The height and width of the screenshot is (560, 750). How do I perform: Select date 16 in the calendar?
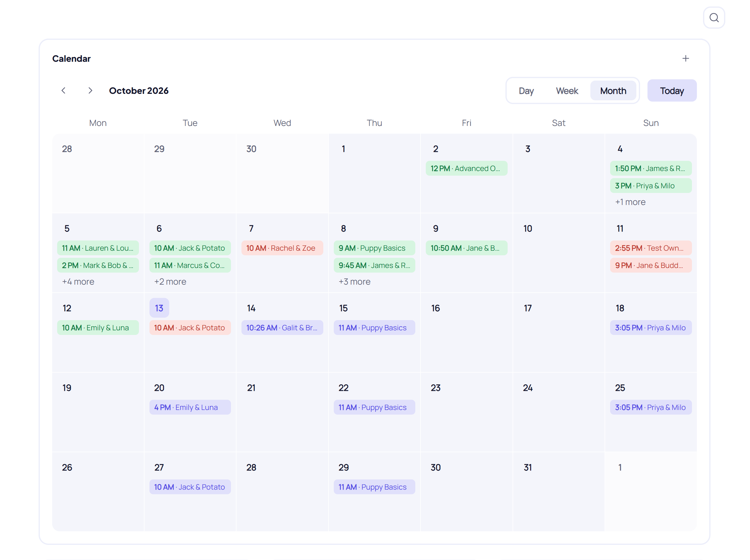click(435, 308)
